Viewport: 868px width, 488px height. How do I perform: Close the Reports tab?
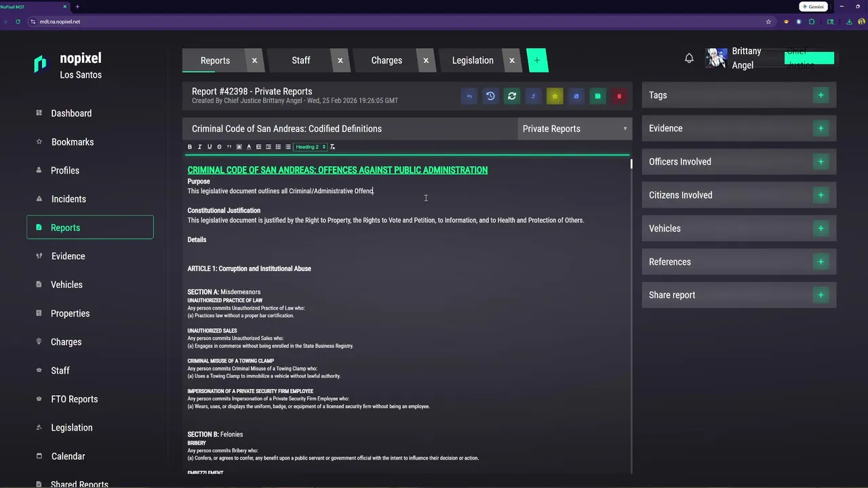pos(255,60)
